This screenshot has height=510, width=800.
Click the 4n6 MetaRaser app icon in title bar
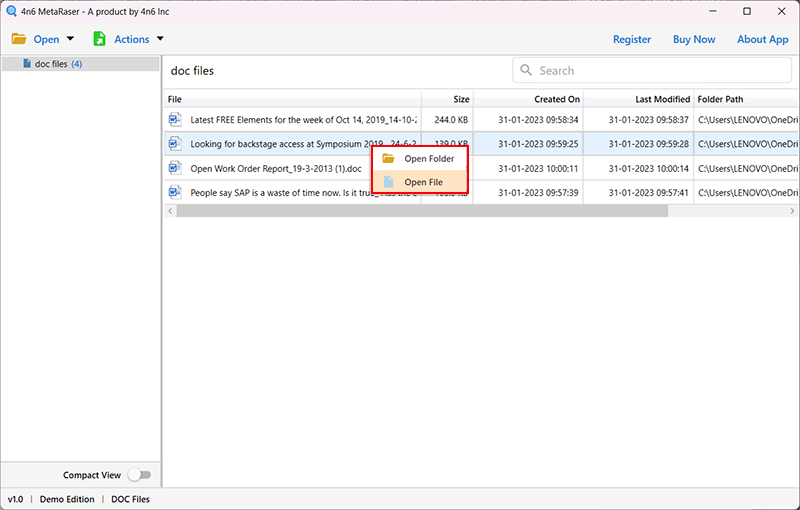(11, 11)
